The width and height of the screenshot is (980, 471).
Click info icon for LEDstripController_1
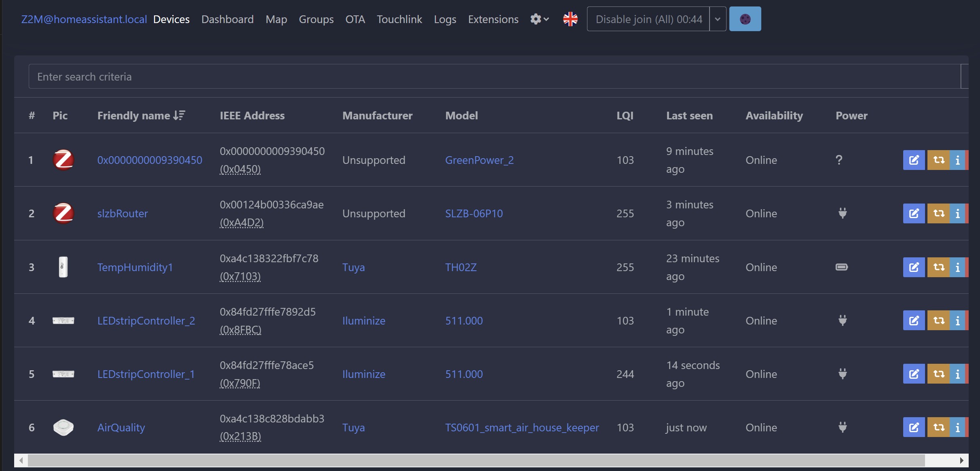pyautogui.click(x=957, y=374)
